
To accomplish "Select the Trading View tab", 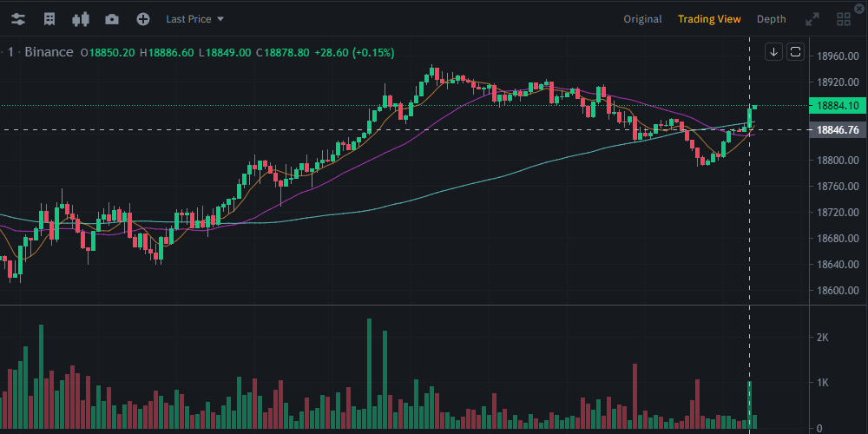I will (x=709, y=19).
